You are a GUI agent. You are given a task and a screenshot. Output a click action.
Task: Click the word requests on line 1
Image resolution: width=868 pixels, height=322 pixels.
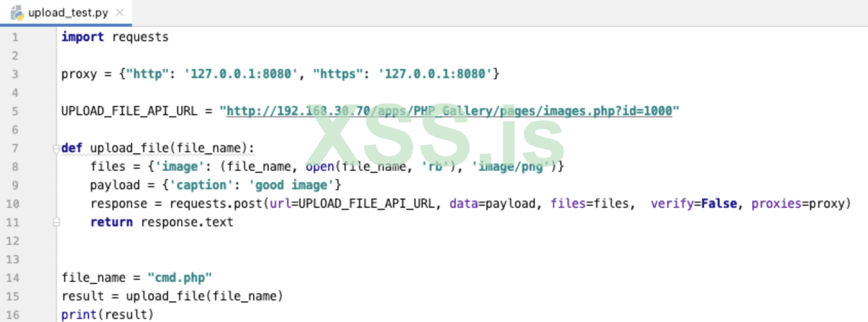pos(140,37)
